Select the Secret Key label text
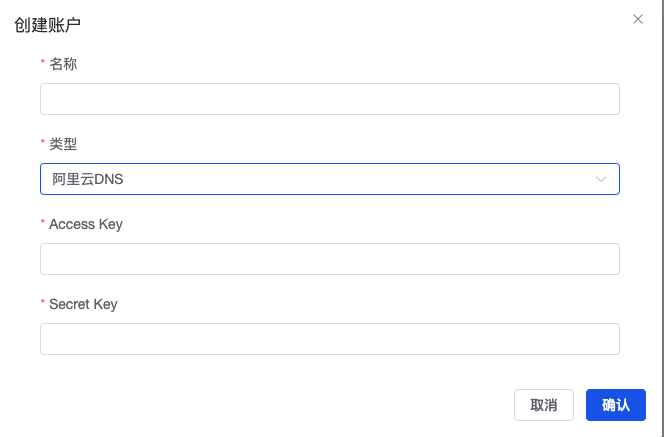This screenshot has width=664, height=437. tap(83, 304)
